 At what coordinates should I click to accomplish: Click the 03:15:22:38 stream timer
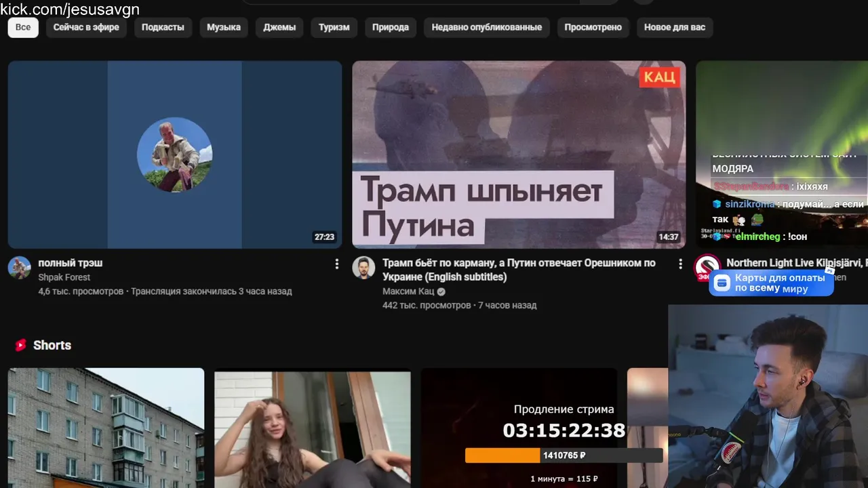[564, 430]
